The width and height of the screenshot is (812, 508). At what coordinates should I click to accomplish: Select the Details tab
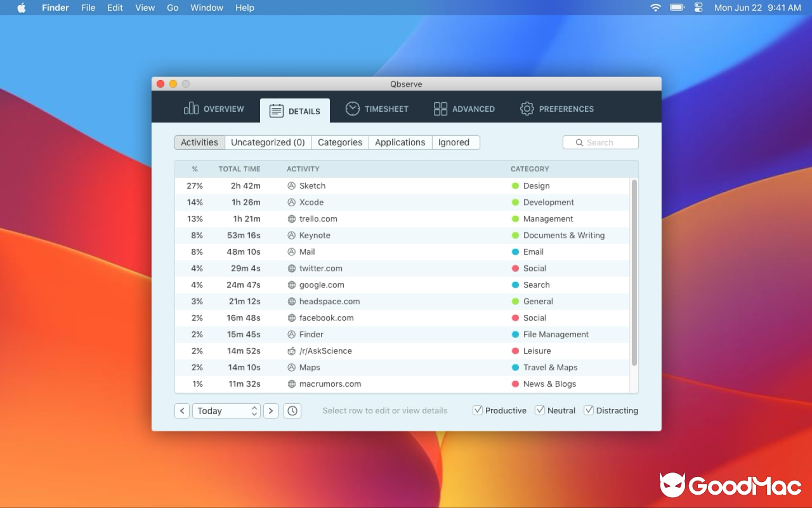point(295,111)
